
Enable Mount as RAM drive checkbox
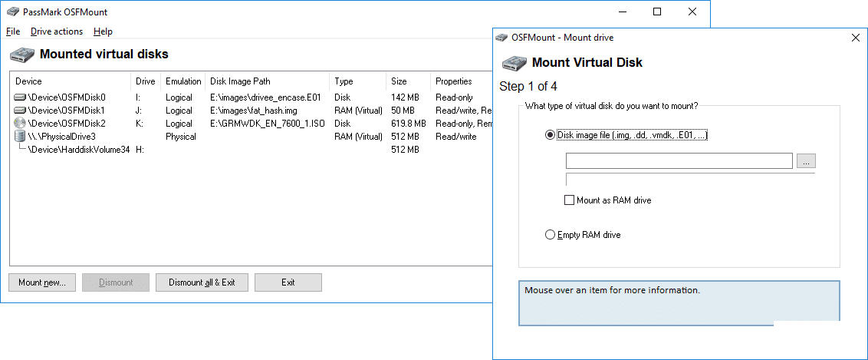point(569,200)
